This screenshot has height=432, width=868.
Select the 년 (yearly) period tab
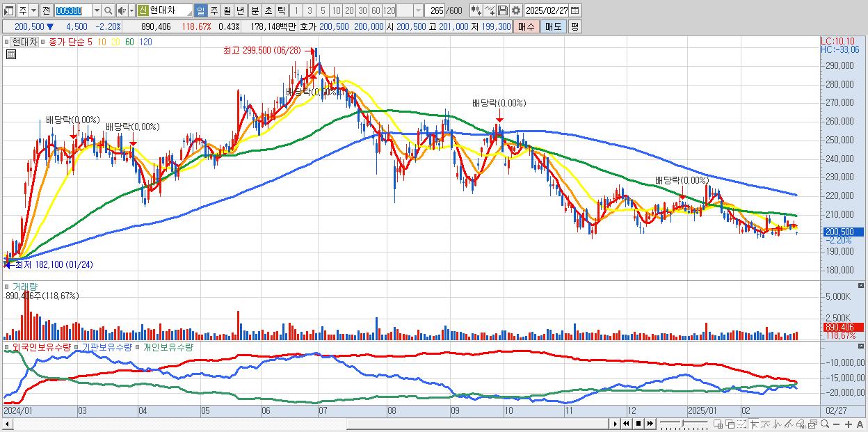coord(240,10)
